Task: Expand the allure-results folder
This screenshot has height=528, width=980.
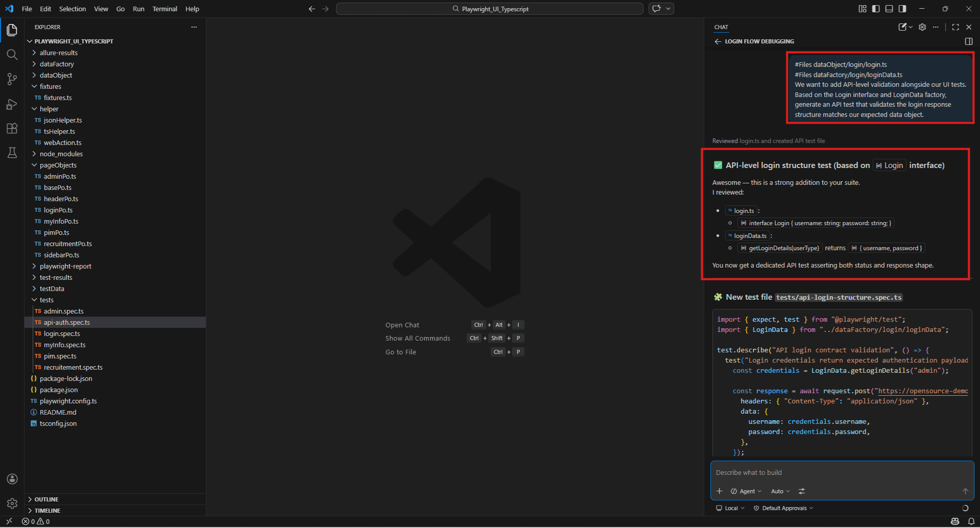Action: point(59,53)
